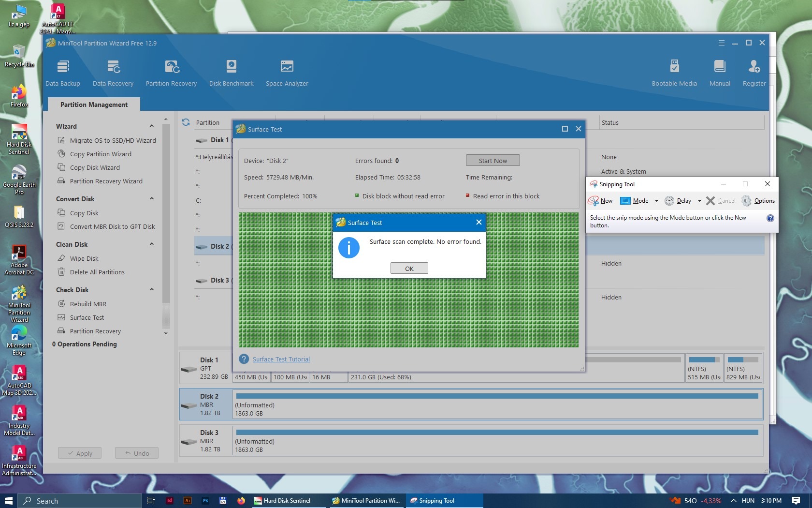Select the Disk 3 unformatted partition bar
Screen dimensions: 812x508
(x=497, y=441)
